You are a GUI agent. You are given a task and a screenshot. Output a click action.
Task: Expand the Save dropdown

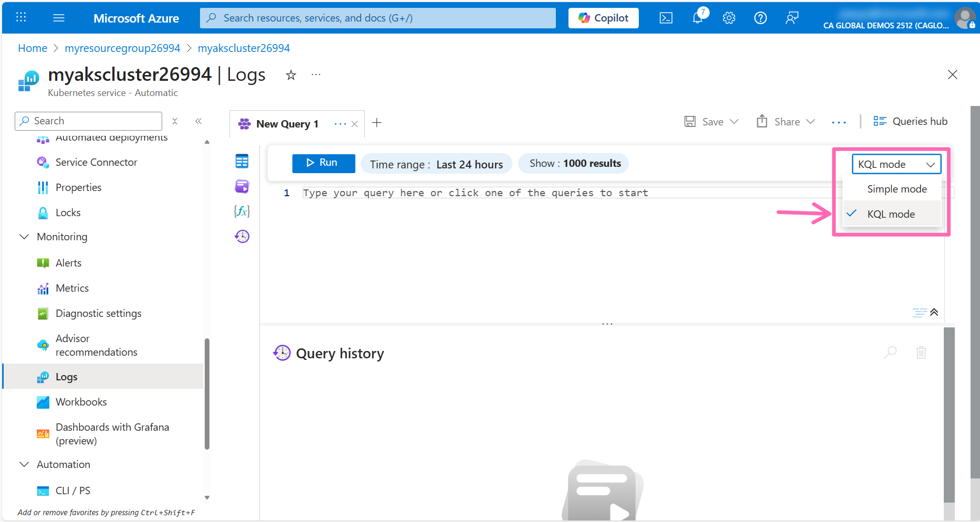coord(734,122)
